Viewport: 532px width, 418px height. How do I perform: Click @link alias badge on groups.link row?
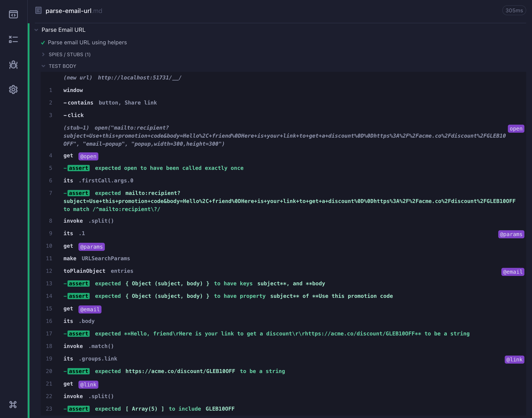tap(514, 360)
